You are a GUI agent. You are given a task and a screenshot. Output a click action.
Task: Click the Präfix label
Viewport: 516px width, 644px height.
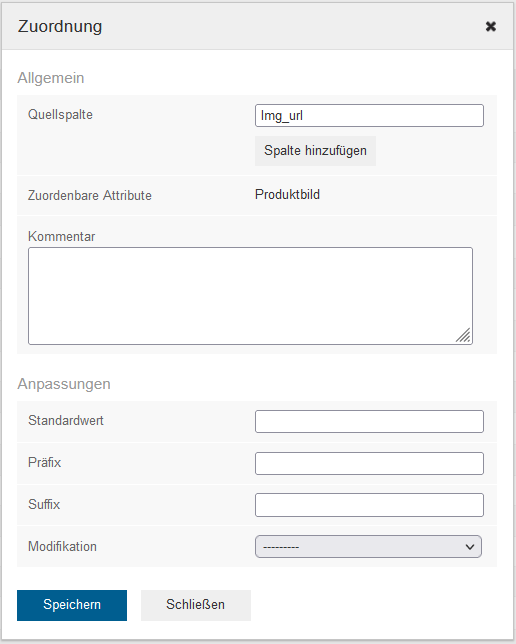pyautogui.click(x=44, y=462)
